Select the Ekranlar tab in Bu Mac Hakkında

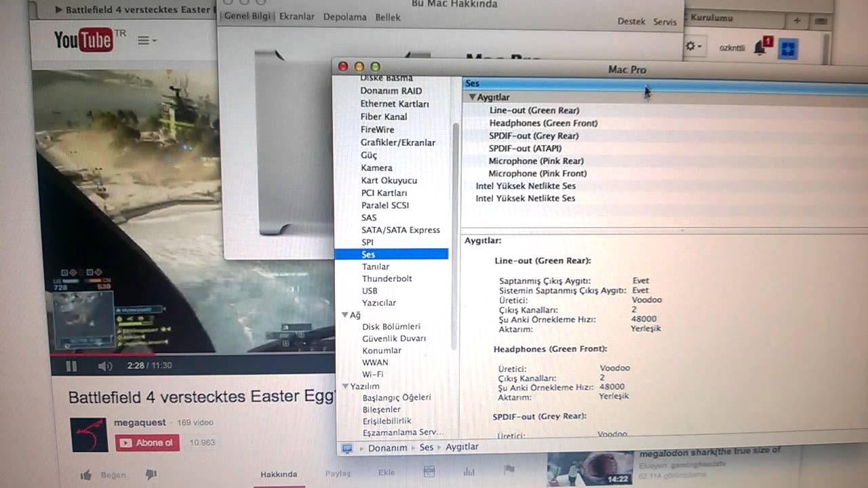[297, 17]
